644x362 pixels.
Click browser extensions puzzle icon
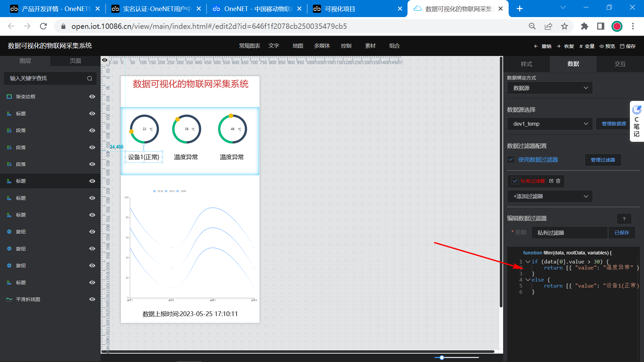[585, 26]
